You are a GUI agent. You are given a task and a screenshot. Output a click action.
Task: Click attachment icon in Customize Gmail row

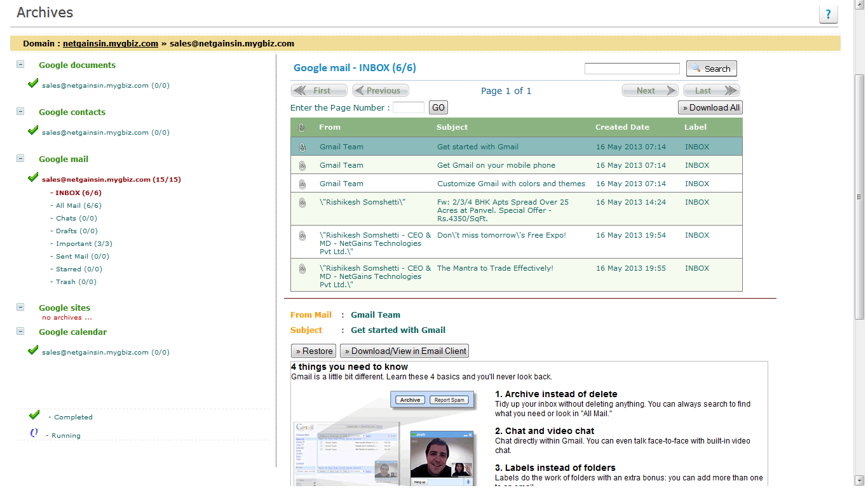pos(302,184)
